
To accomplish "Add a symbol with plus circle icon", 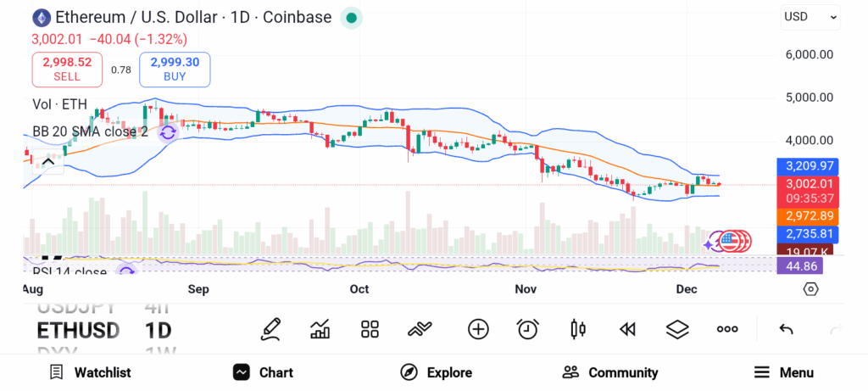I will coord(478,329).
